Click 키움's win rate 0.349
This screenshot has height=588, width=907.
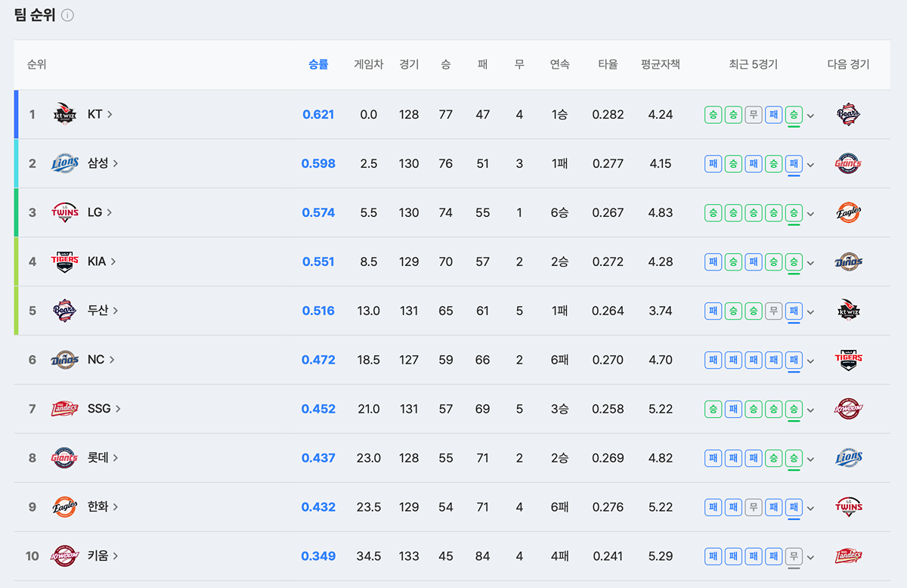tap(318, 557)
